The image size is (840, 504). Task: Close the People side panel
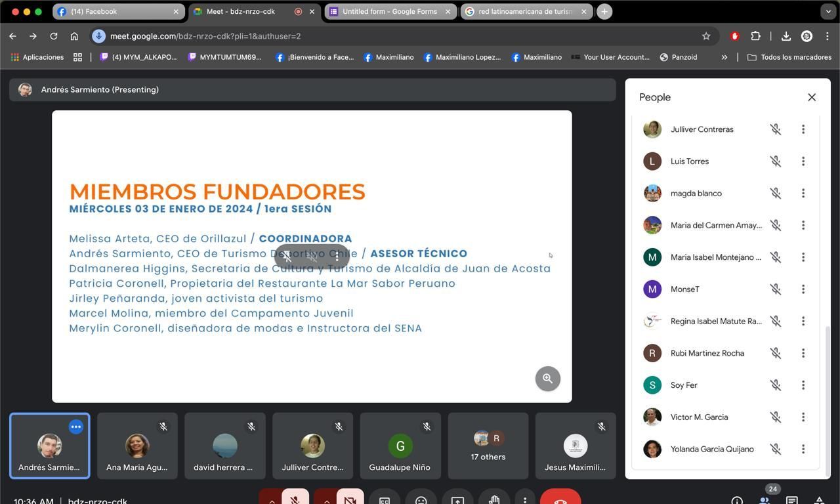812,97
